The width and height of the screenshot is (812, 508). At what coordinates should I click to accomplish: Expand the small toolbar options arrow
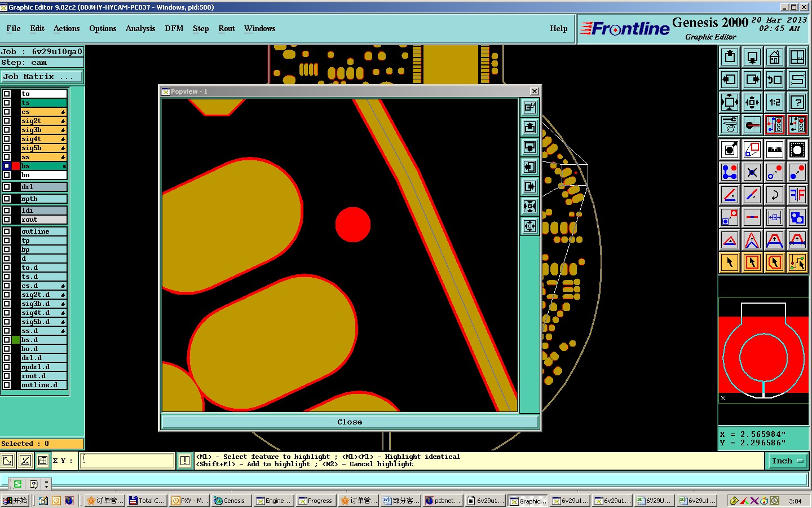47,484
